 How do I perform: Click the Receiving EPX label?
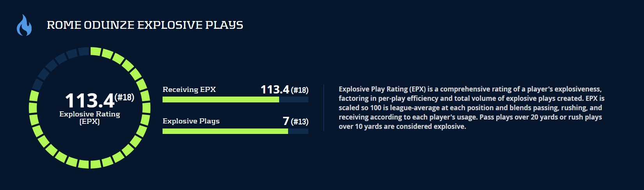coord(189,90)
